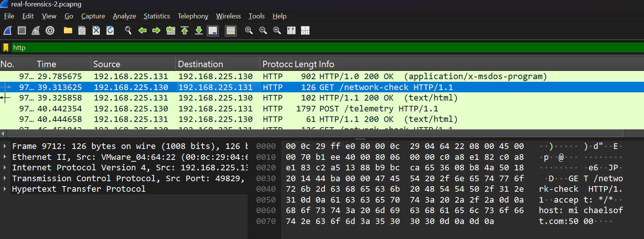Toggle auto-scroll during live capture
644x239 pixels.
[x=213, y=30]
